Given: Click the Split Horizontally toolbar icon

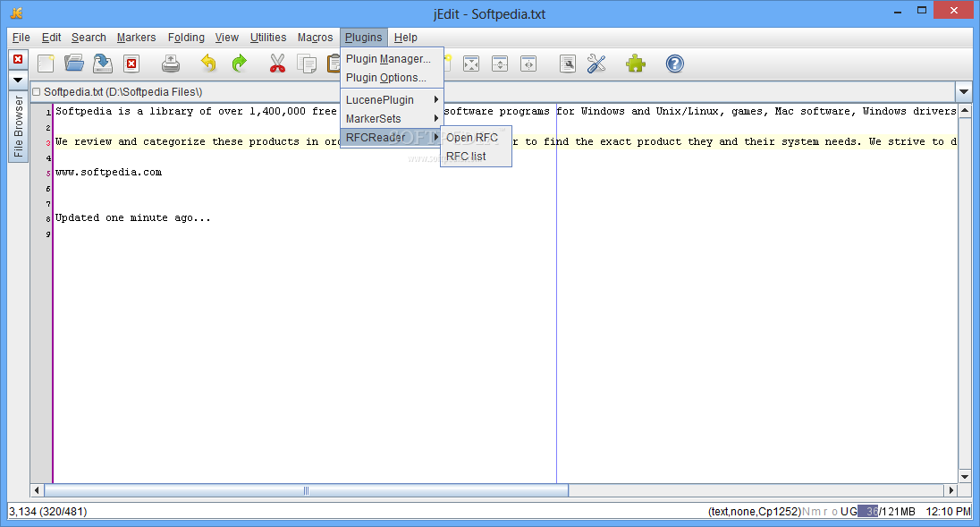Looking at the screenshot, I should coord(500,64).
